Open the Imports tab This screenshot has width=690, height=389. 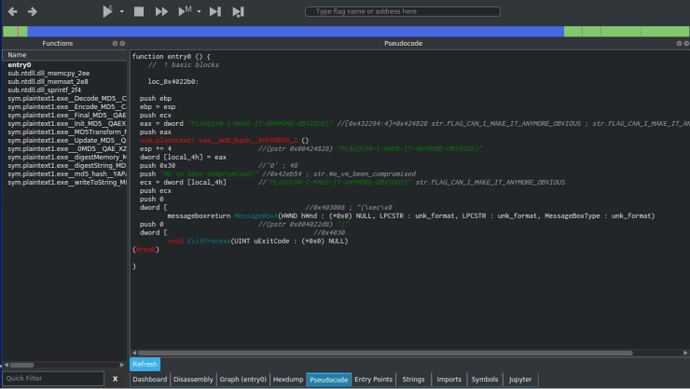(x=449, y=379)
